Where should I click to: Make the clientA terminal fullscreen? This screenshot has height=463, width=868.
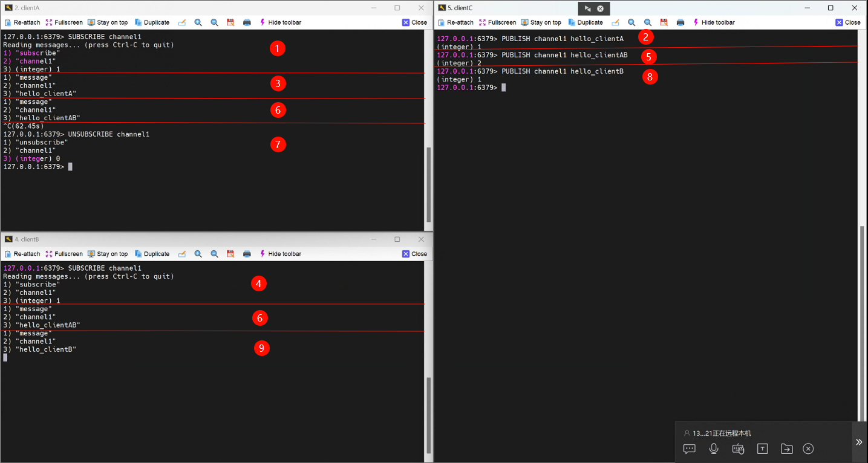[x=64, y=22]
